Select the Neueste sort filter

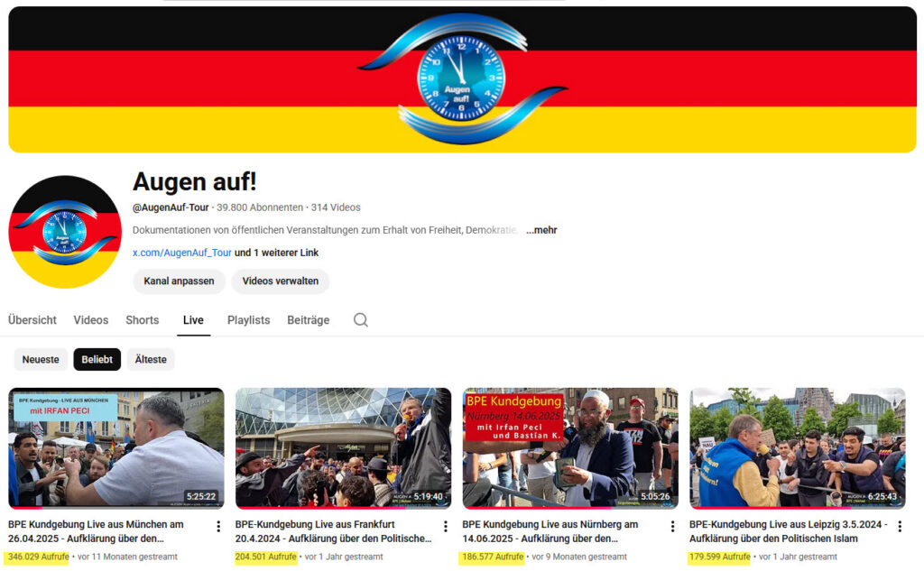pyautogui.click(x=41, y=360)
